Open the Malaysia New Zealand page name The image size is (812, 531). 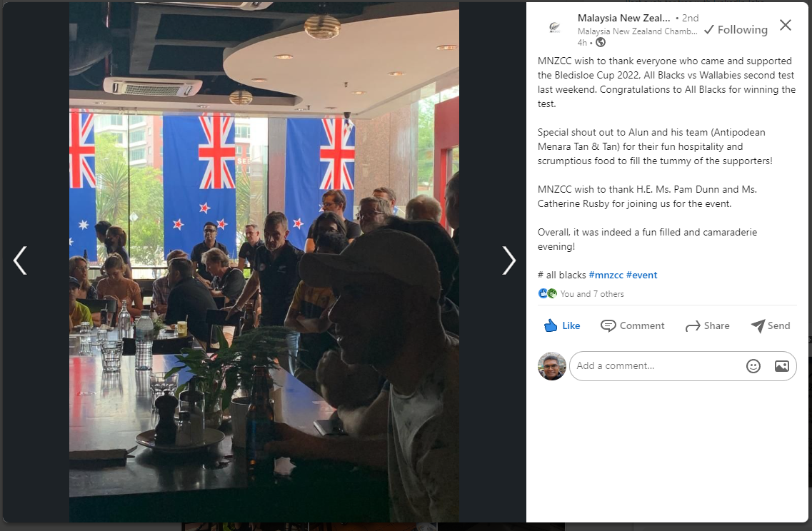point(623,18)
